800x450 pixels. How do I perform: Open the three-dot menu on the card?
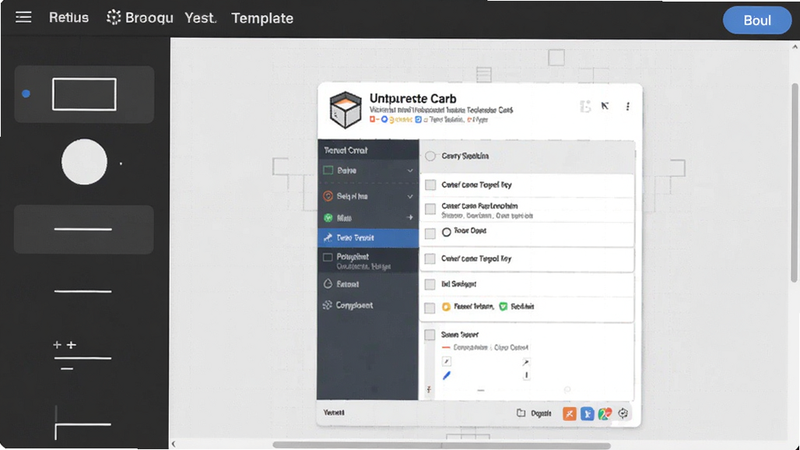(628, 106)
